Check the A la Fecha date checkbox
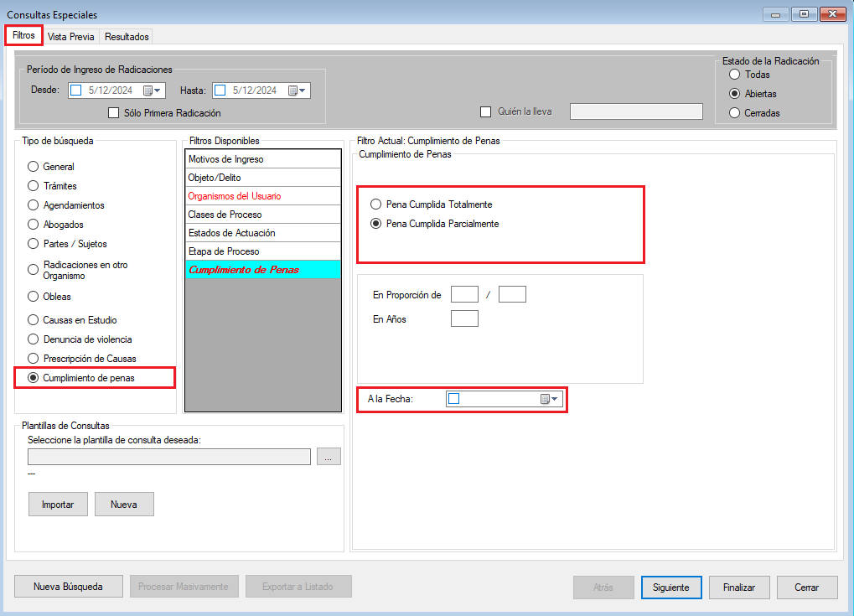 454,399
